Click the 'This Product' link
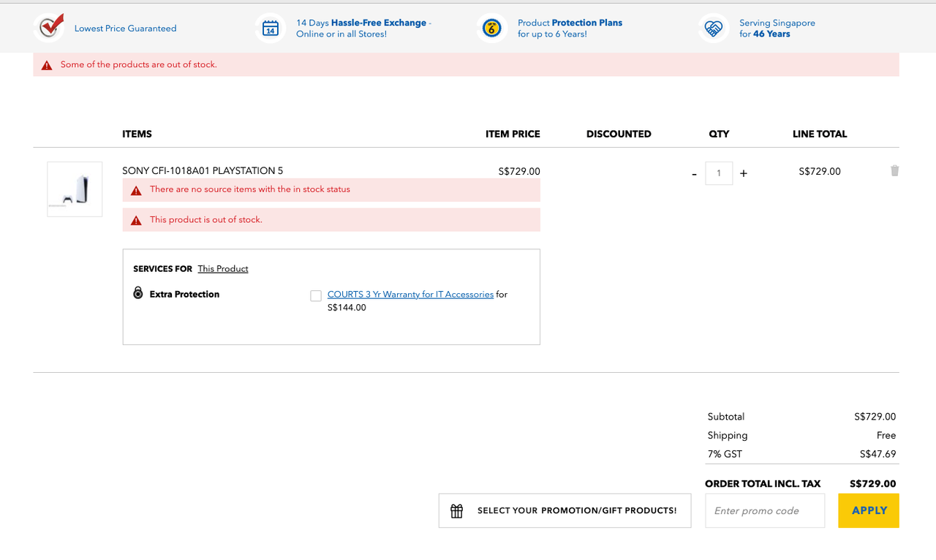 pos(223,269)
